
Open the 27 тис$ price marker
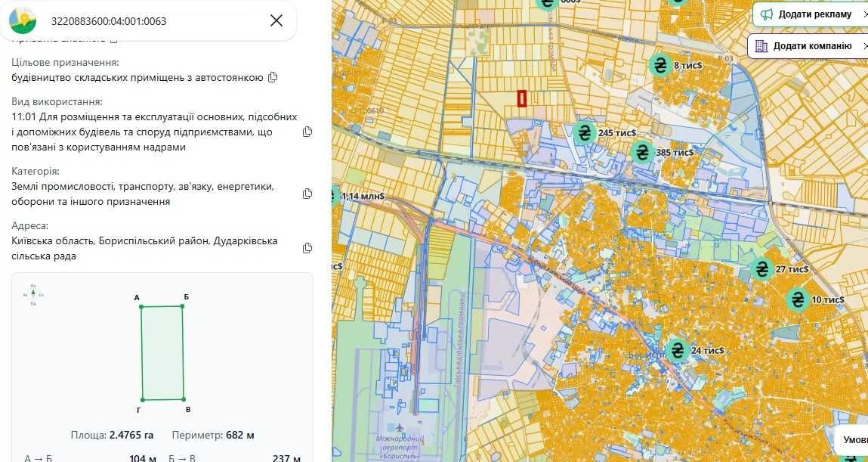(x=762, y=269)
